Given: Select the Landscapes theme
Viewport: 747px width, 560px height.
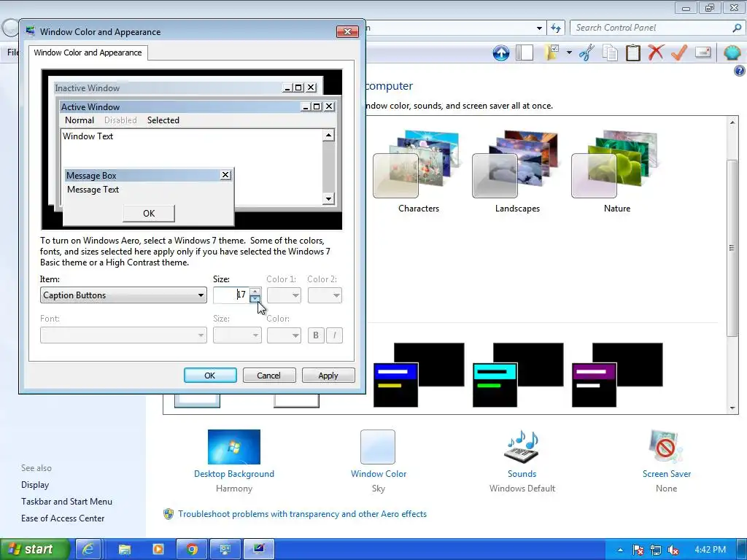Looking at the screenshot, I should click(516, 171).
